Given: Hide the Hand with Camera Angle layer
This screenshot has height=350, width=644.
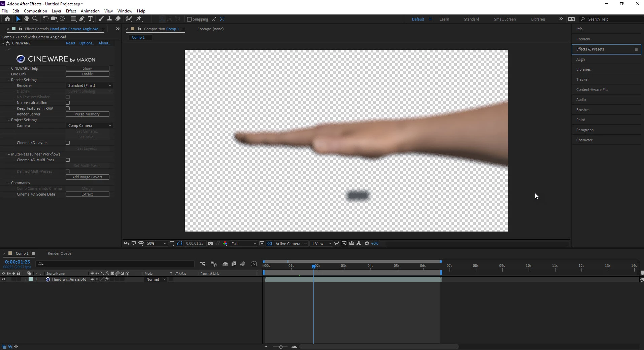Looking at the screenshot, I should (x=4, y=279).
